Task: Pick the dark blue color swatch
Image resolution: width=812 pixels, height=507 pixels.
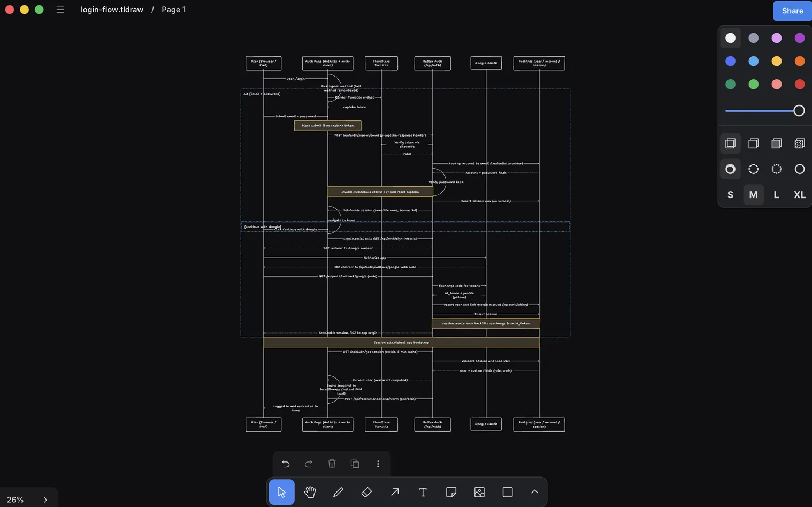Action: pos(730,61)
